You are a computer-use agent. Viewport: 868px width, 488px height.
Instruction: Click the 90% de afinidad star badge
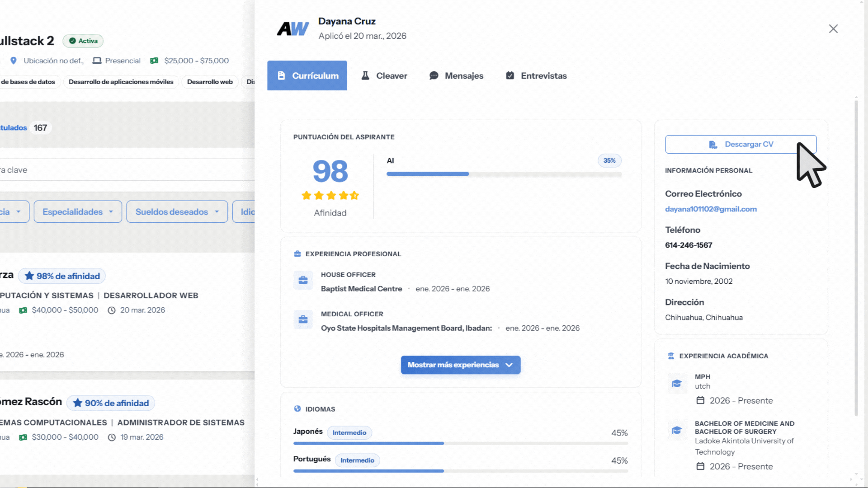[111, 403]
